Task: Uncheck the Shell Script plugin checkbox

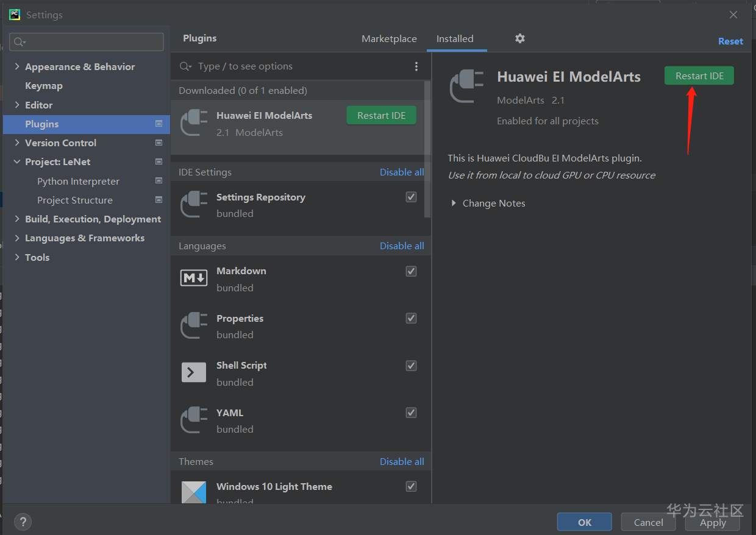Action: click(x=412, y=366)
